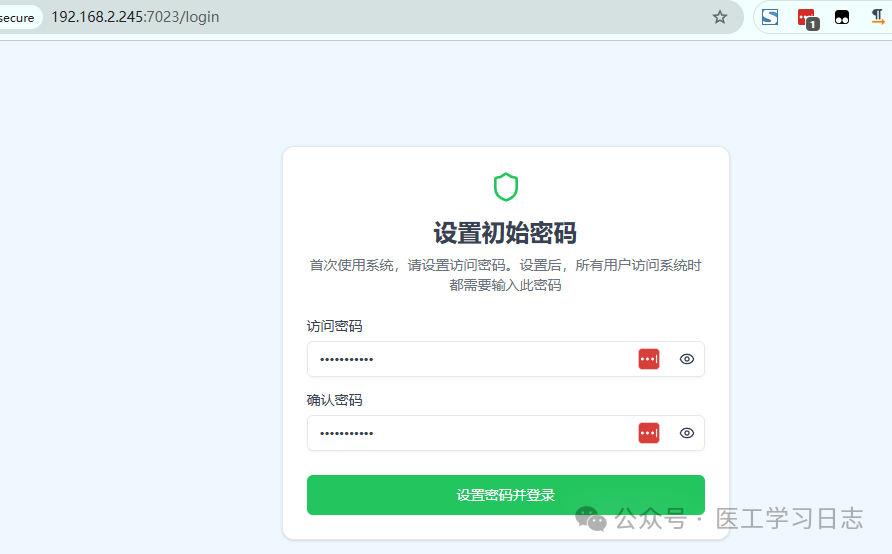Click the 访问密码 field label
The height and width of the screenshot is (554, 892).
(x=334, y=326)
